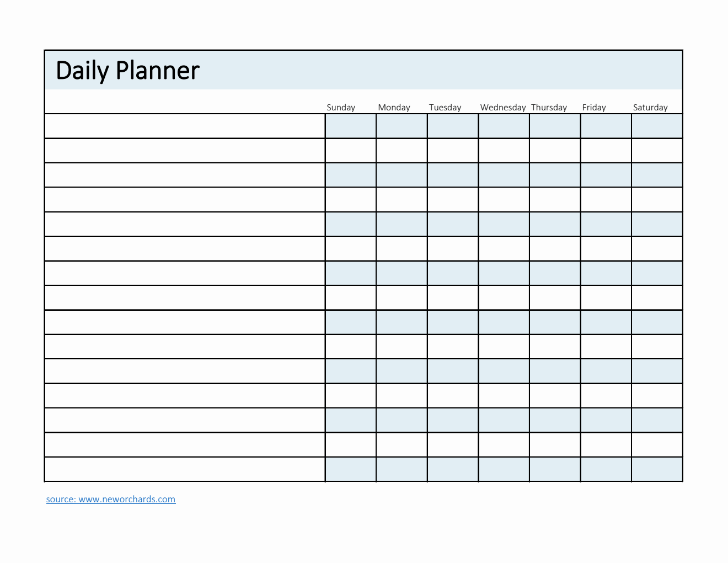
Task: Click the Wednesday column header
Action: 503,107
